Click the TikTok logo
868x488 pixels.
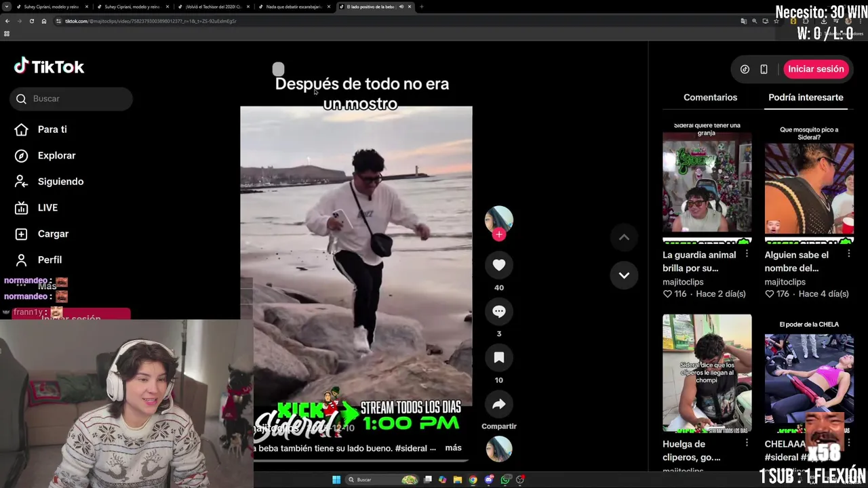point(49,66)
